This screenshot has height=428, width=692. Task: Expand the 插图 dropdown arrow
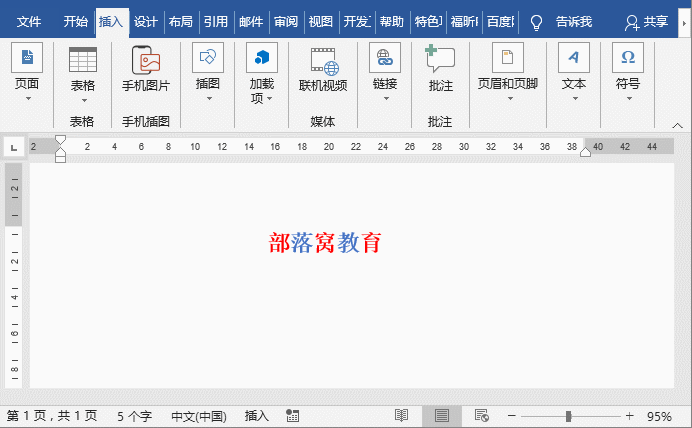209,98
